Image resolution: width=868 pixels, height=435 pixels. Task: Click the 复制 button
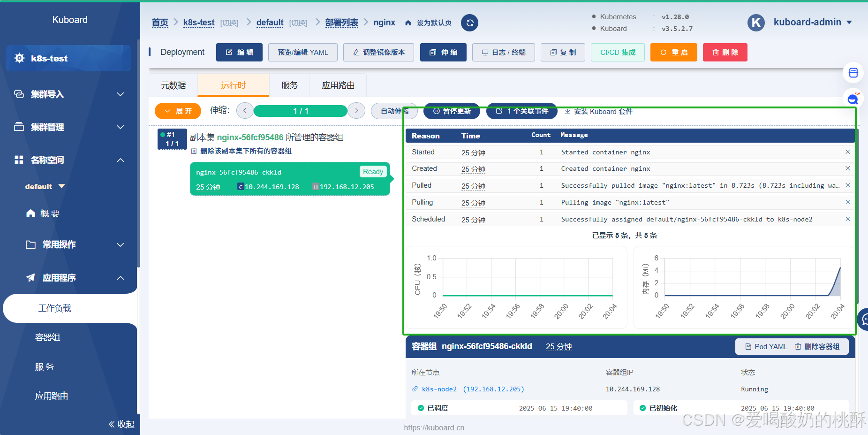[x=563, y=52]
